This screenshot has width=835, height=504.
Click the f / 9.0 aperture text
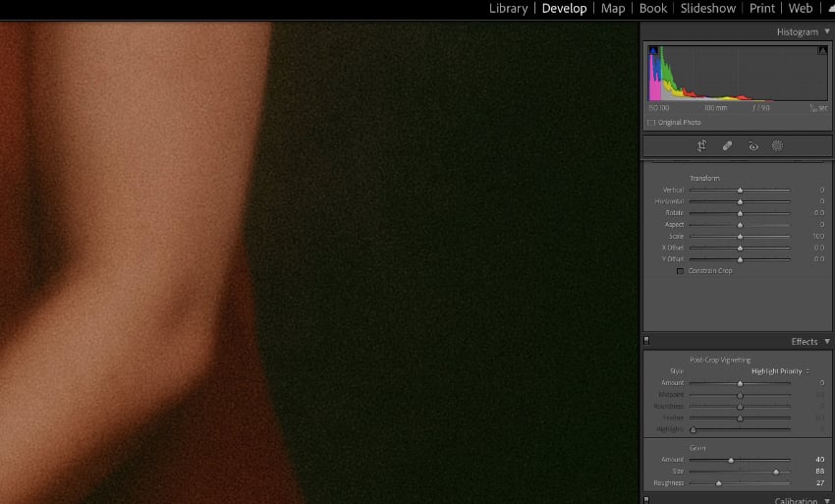761,108
